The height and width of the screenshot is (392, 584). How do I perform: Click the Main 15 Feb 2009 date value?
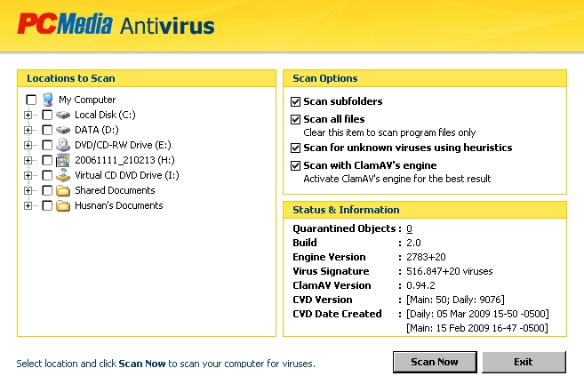tap(477, 328)
